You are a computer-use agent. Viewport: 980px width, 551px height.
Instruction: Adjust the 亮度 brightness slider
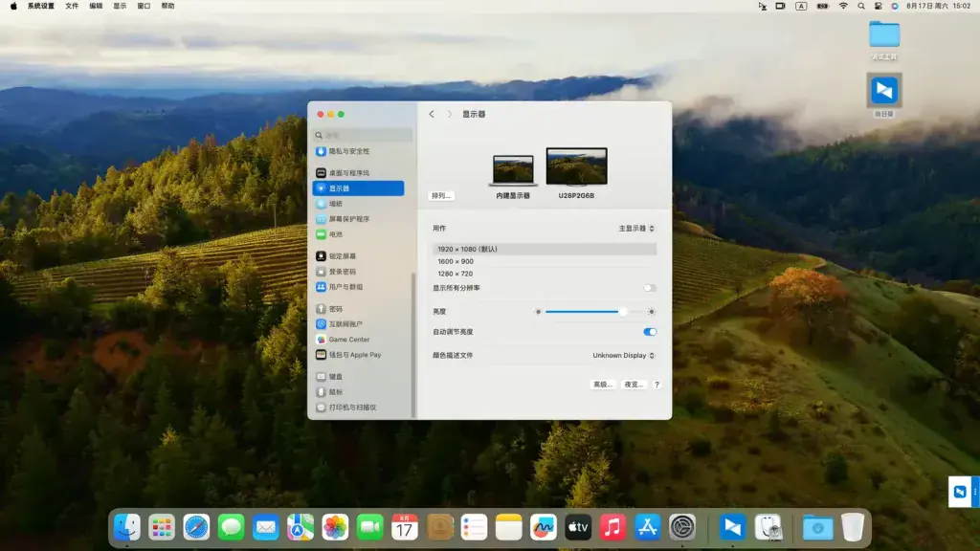coord(595,312)
